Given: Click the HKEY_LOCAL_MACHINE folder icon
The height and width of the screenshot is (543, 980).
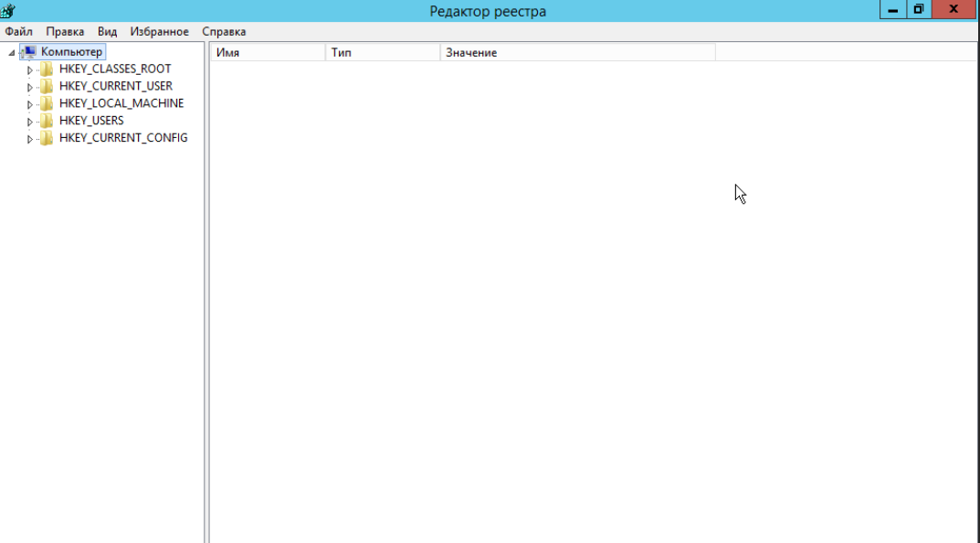Looking at the screenshot, I should pos(47,103).
